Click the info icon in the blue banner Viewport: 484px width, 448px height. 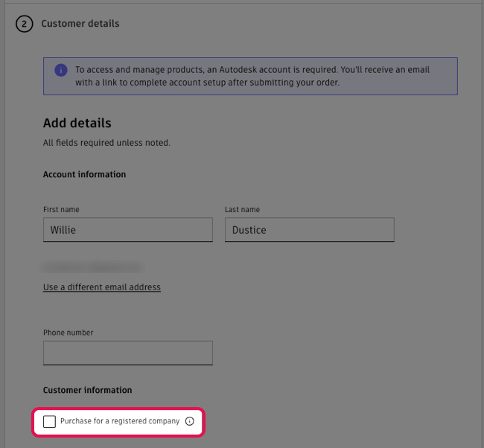(61, 70)
